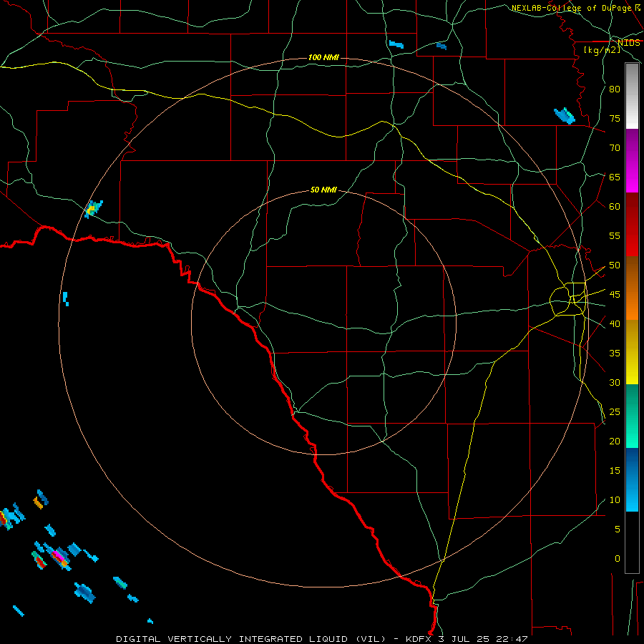
Task: Pick the green segment of the color bar
Action: point(632,416)
